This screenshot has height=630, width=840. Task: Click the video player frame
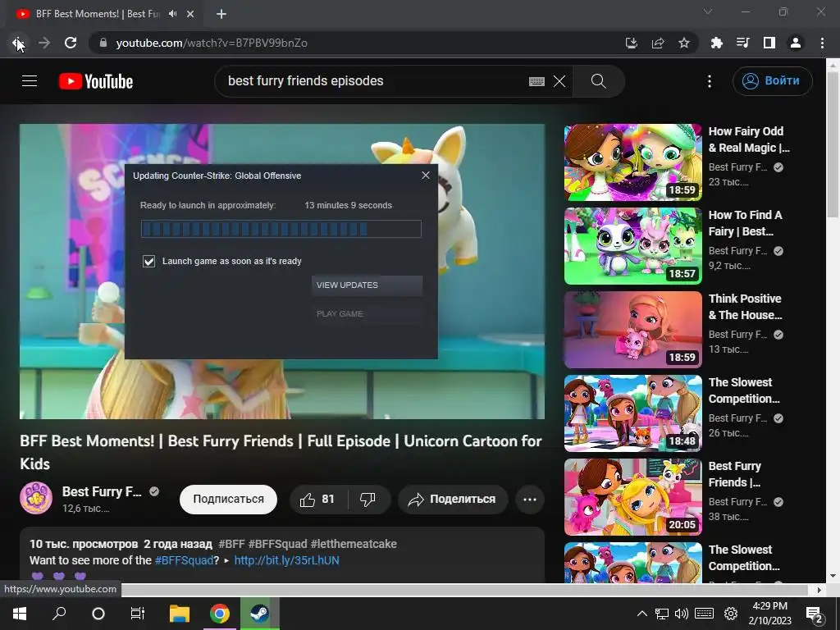(282, 272)
